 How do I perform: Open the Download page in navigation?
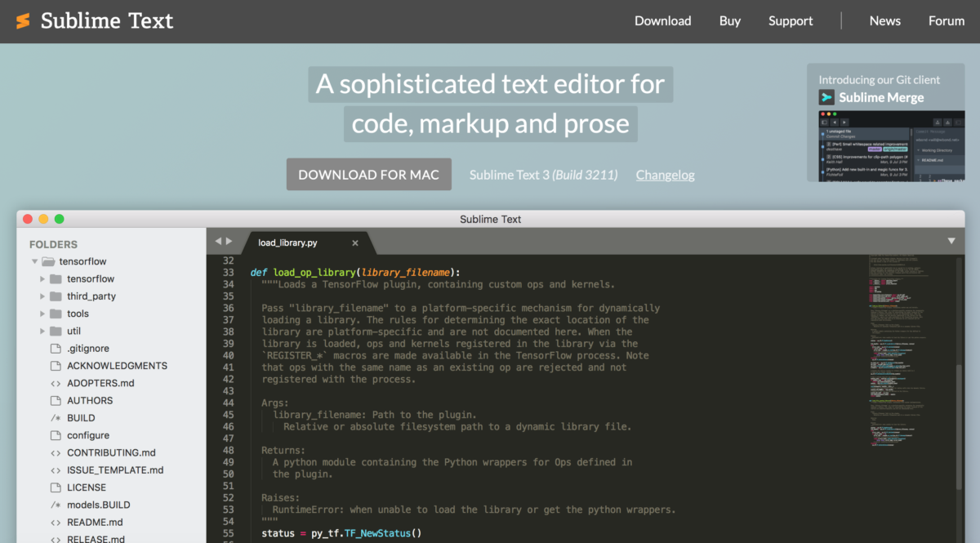[x=663, y=21]
